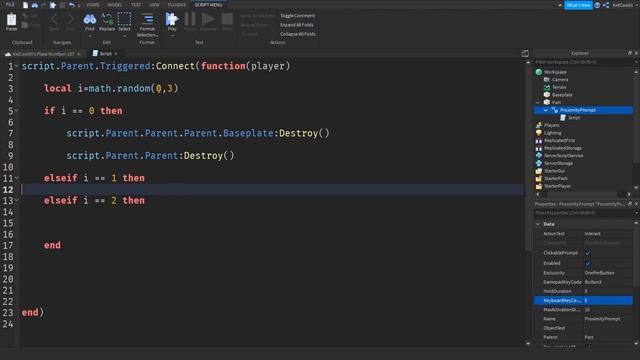
Task: Click the What's New button
Action: 578,5
